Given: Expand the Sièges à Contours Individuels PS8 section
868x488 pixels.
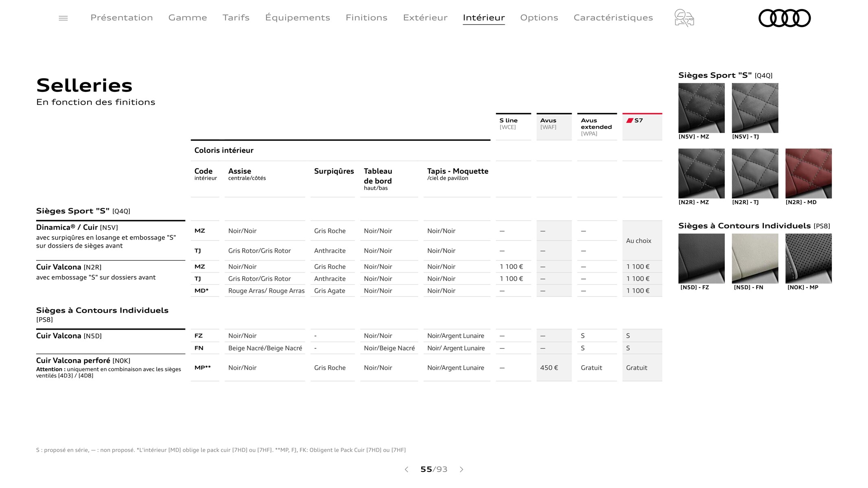Looking at the screenshot, I should [x=102, y=315].
